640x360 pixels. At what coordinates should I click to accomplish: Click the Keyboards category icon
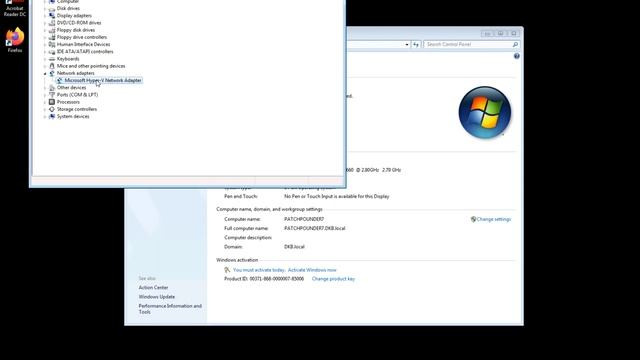point(52,59)
